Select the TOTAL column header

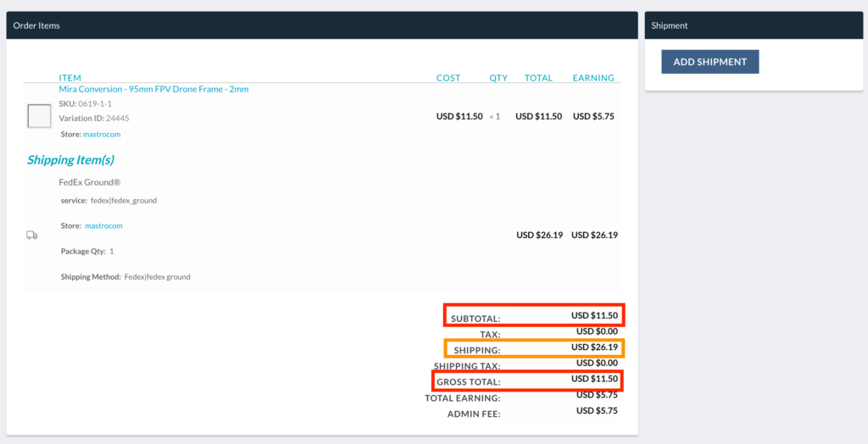[538, 78]
